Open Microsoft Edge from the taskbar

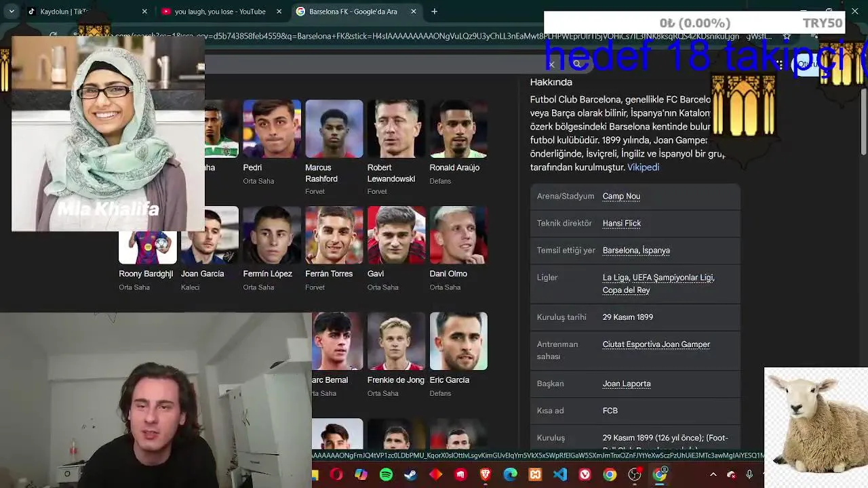pos(510,475)
